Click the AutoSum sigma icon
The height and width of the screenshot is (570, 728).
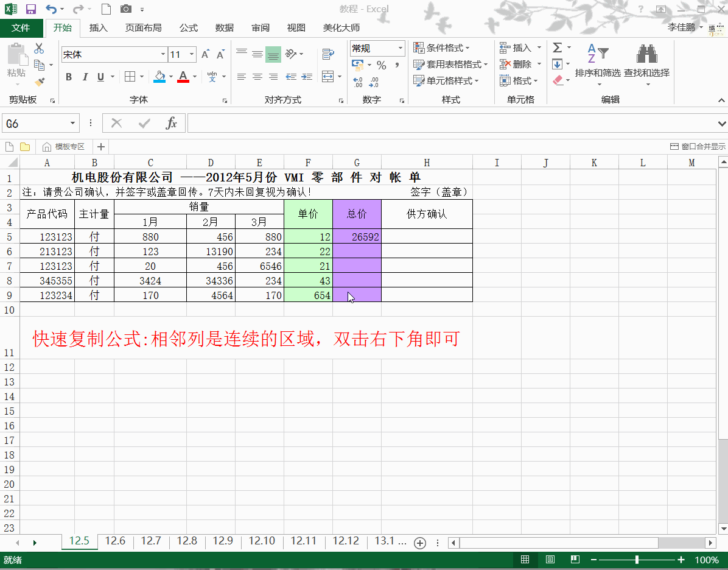pyautogui.click(x=557, y=47)
